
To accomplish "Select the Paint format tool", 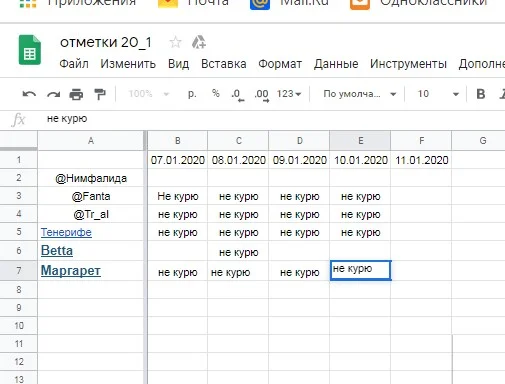I will (x=100, y=94).
